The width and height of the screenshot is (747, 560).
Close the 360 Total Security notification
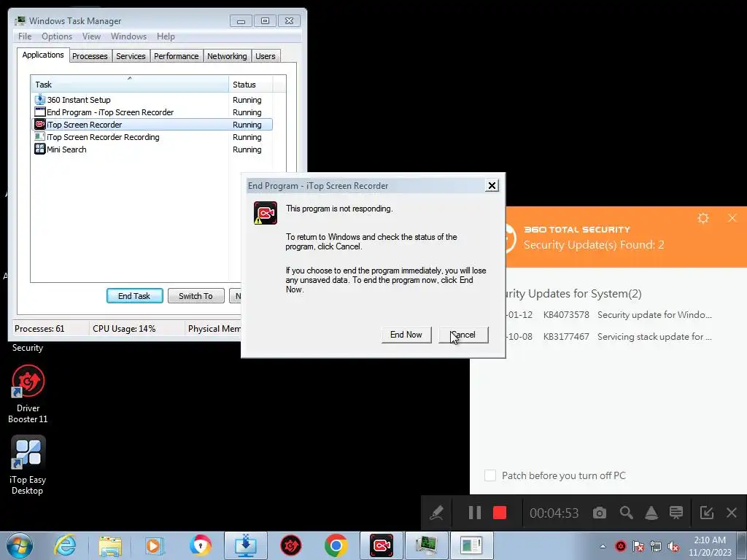pos(732,218)
